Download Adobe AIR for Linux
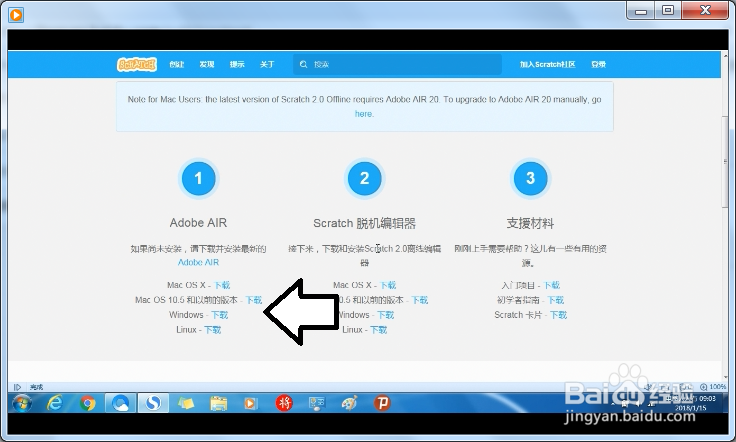Screen dimensions: 736x442 [x=212, y=330]
